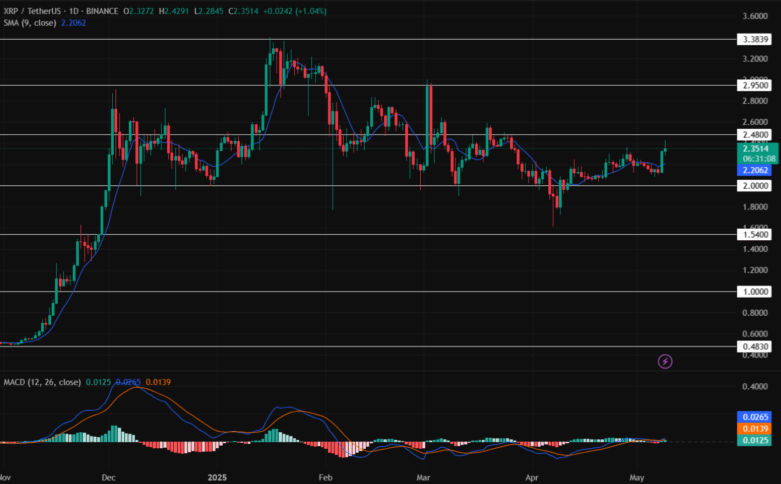Click the 2.0000 horizontal line price label
The width and height of the screenshot is (781, 484).
[x=754, y=185]
